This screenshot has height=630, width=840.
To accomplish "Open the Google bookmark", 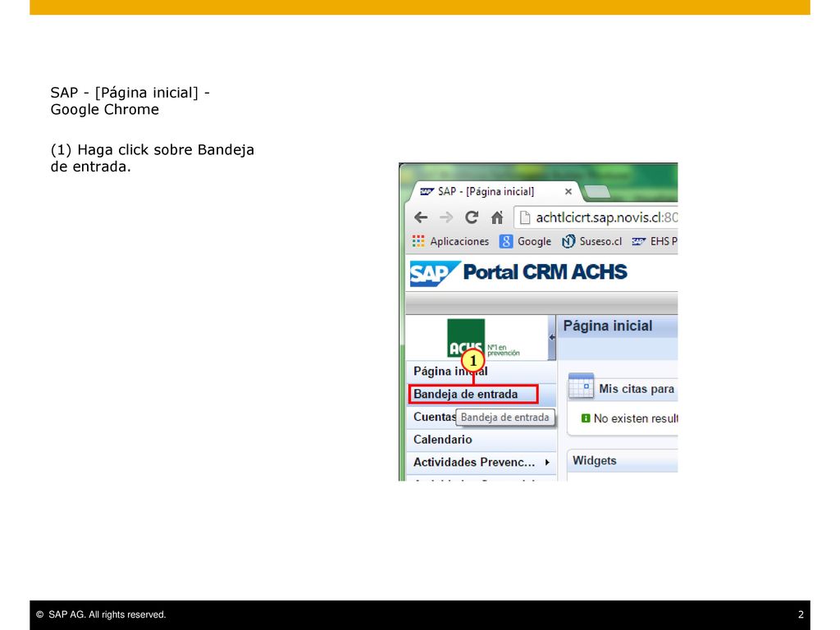I will tap(526, 242).
